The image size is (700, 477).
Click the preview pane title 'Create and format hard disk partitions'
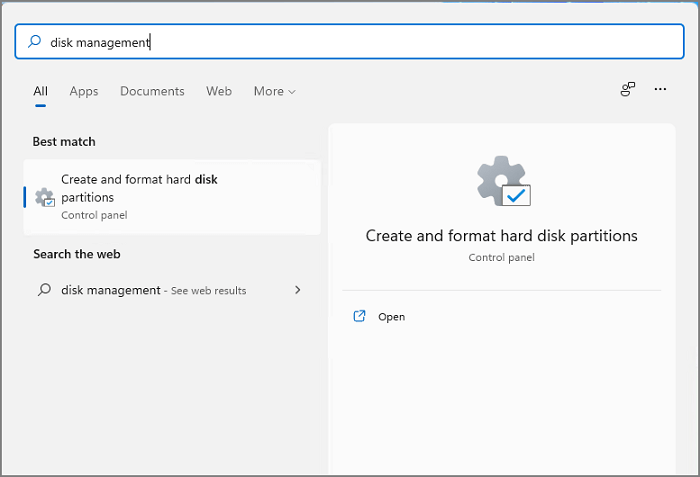501,236
